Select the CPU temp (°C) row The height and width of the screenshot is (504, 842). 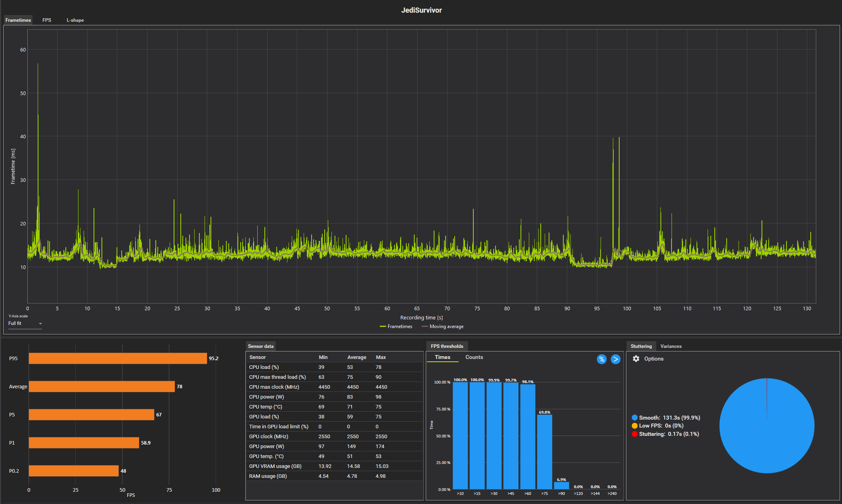click(x=334, y=407)
